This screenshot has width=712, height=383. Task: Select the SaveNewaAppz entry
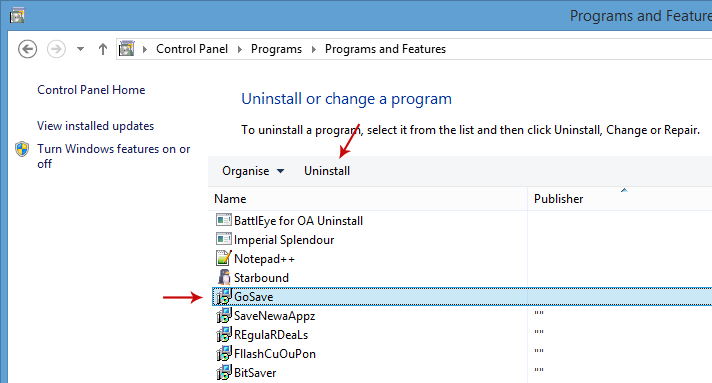coord(274,316)
